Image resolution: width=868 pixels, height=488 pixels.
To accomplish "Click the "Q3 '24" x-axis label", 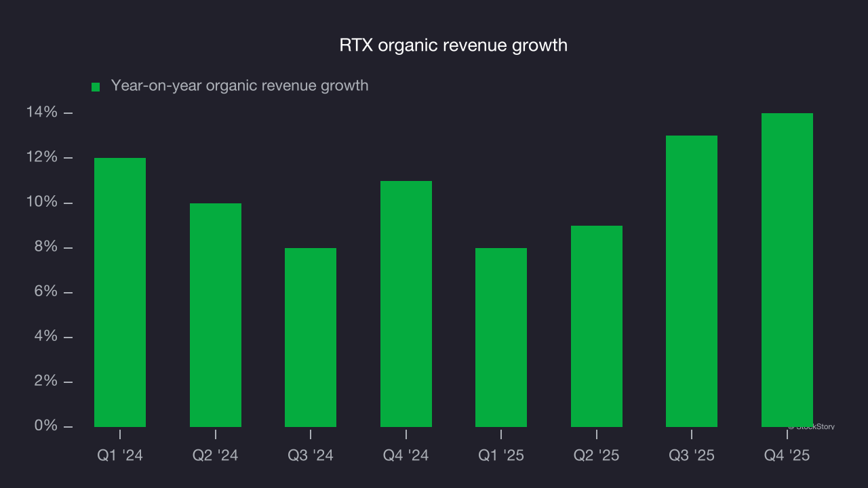I will coord(311,455).
